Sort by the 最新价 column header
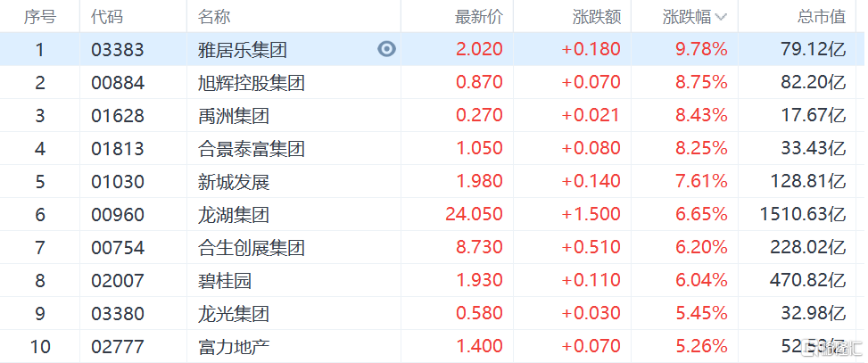This screenshot has height=363, width=868. pyautogui.click(x=478, y=17)
